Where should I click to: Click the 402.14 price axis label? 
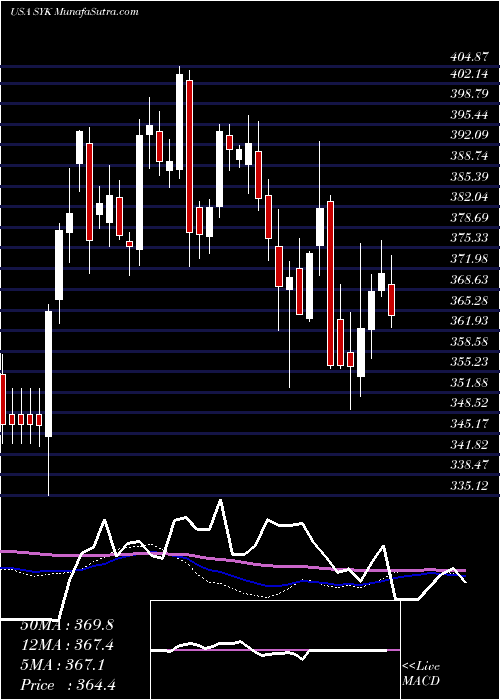(469, 74)
